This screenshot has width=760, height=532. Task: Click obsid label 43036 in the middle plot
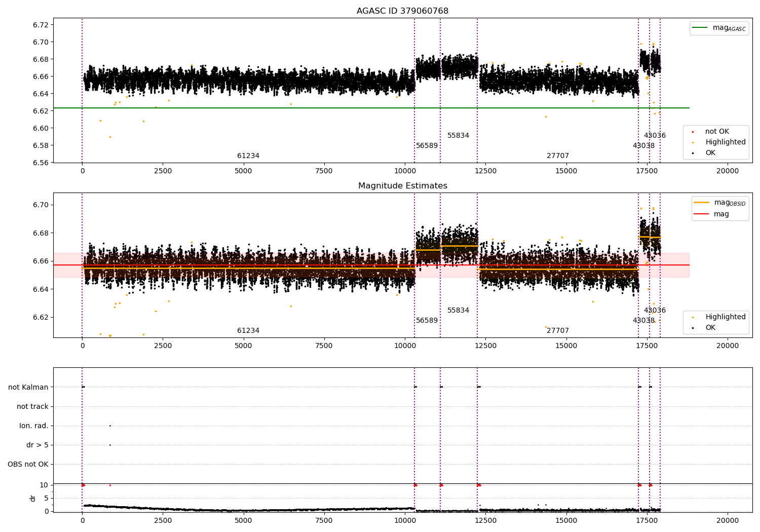(655, 311)
